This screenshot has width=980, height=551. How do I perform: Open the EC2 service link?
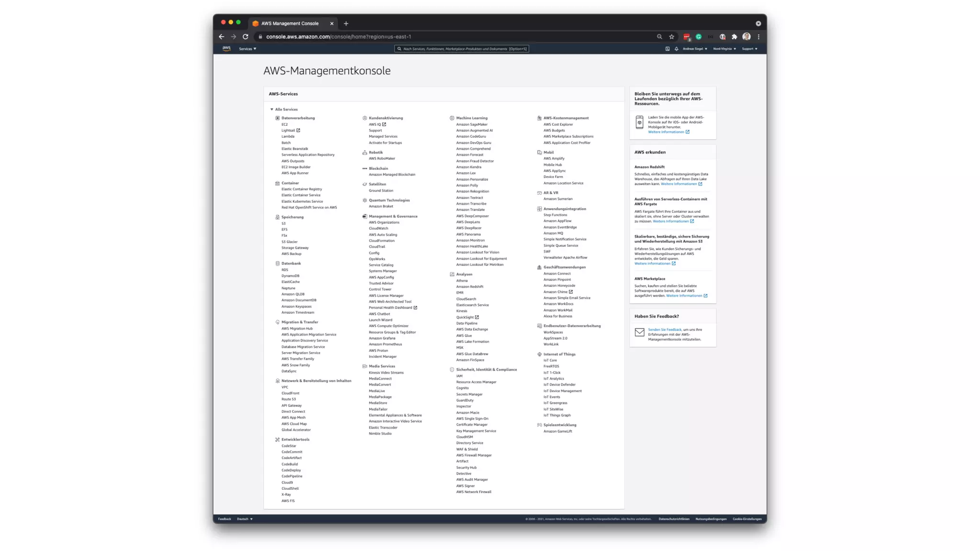(285, 124)
